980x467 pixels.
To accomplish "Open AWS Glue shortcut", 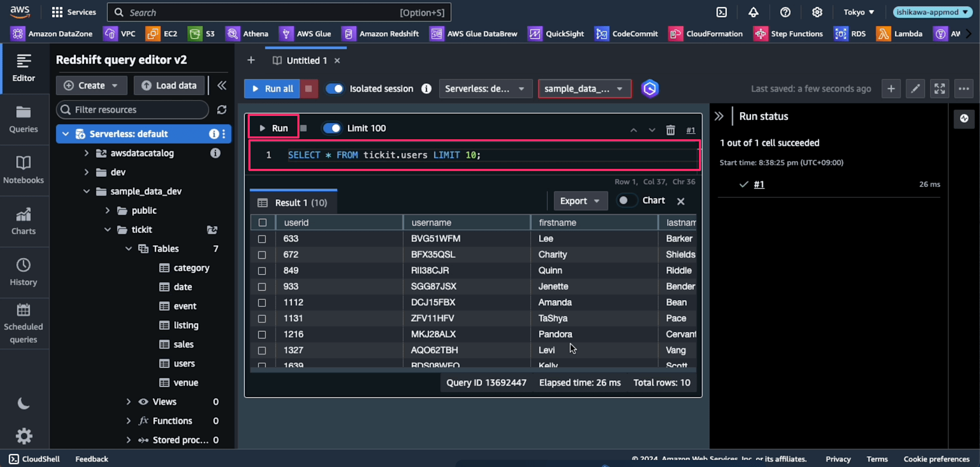I will click(305, 34).
